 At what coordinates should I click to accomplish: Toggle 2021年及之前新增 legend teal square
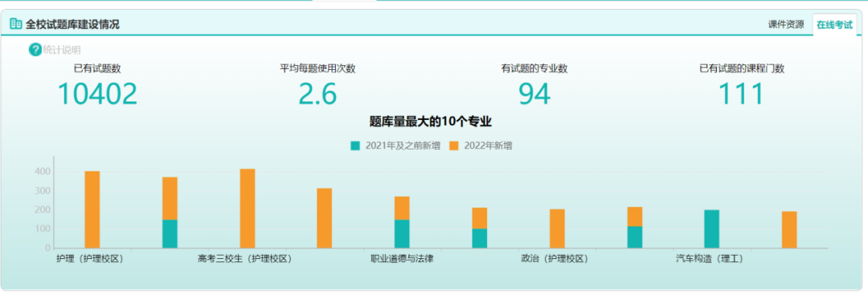tap(355, 146)
